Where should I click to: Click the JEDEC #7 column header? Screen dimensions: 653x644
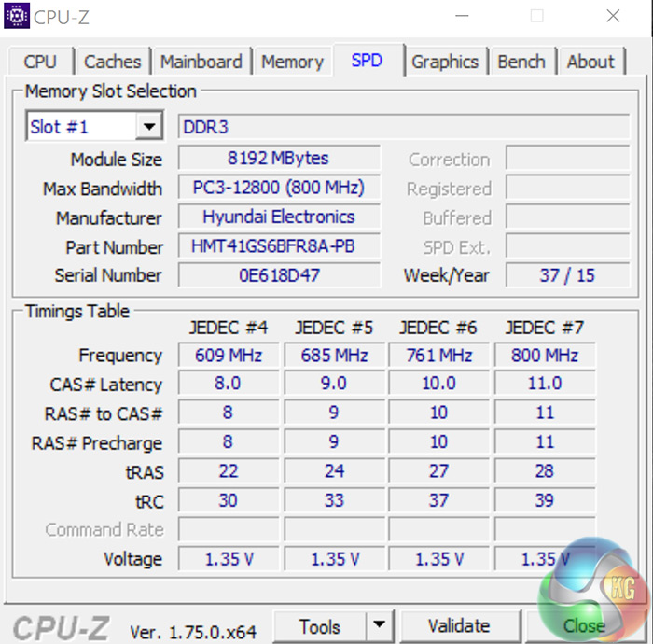[545, 328]
